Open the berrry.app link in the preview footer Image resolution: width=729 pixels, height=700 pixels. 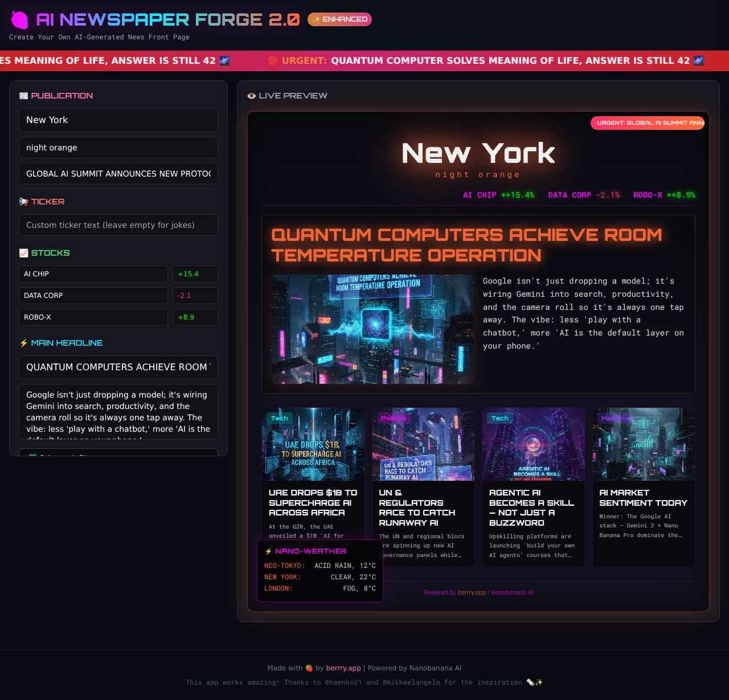[x=472, y=592]
